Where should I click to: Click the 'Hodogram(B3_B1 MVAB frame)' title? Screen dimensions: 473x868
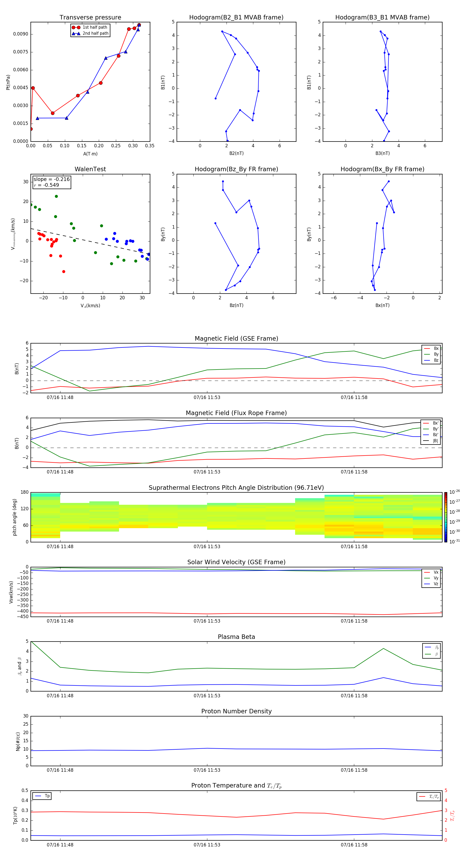pyautogui.click(x=382, y=18)
